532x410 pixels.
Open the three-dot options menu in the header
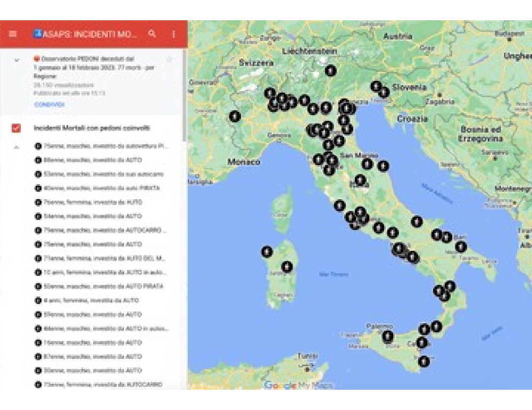tap(174, 34)
